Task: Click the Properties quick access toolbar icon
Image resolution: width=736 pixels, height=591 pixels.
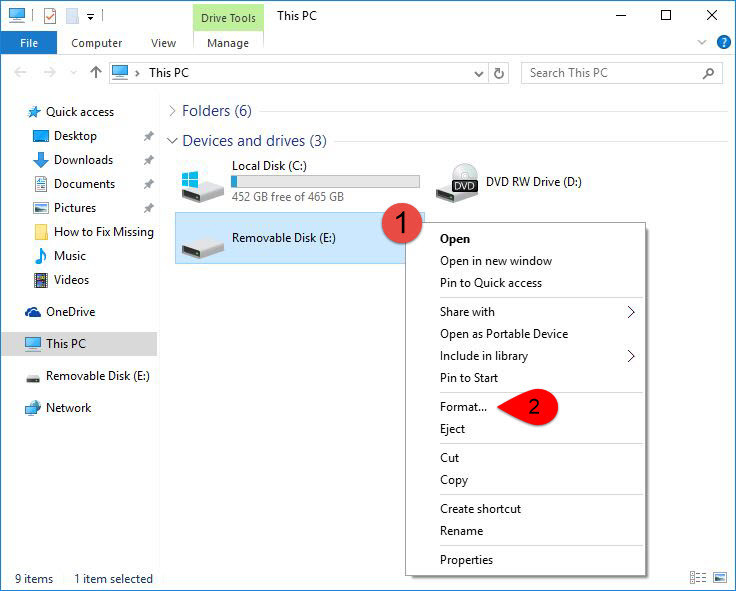Action: 50,16
